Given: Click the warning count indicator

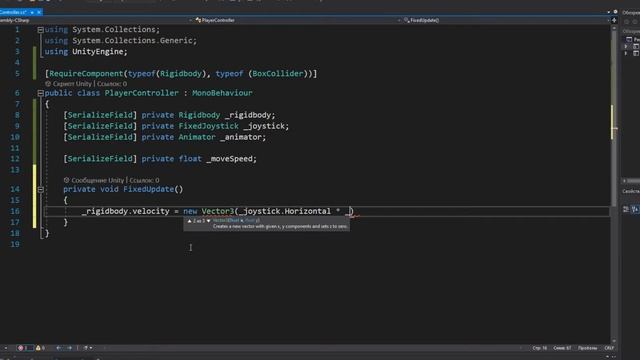Looking at the screenshot, I should coord(40,348).
